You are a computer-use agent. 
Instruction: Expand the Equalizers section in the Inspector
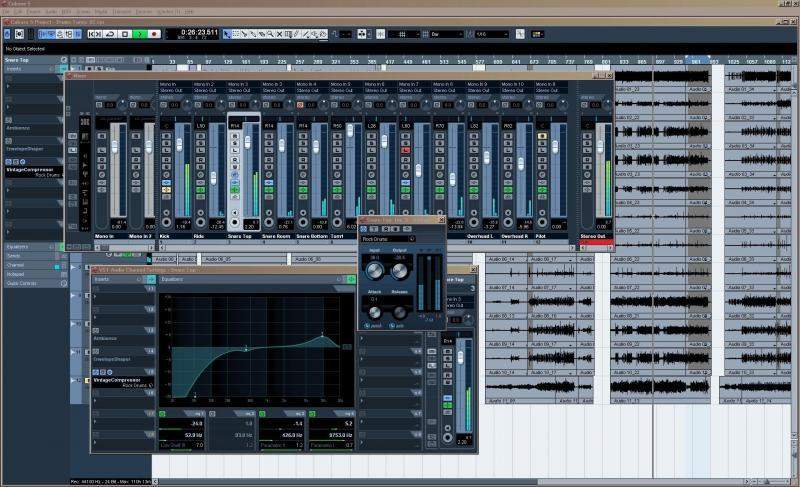(x=22, y=246)
